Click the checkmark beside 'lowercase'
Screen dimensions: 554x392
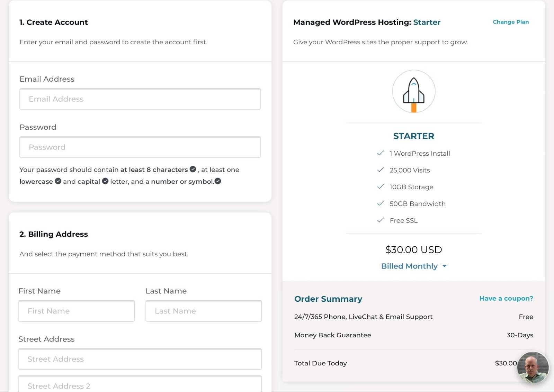click(x=58, y=181)
